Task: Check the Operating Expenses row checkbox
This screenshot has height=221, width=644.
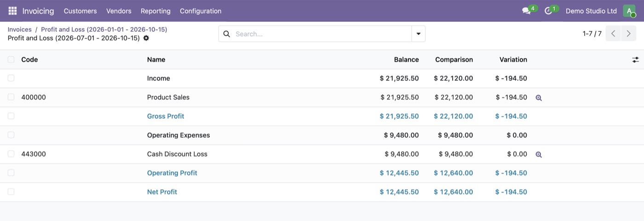Action: click(x=11, y=135)
